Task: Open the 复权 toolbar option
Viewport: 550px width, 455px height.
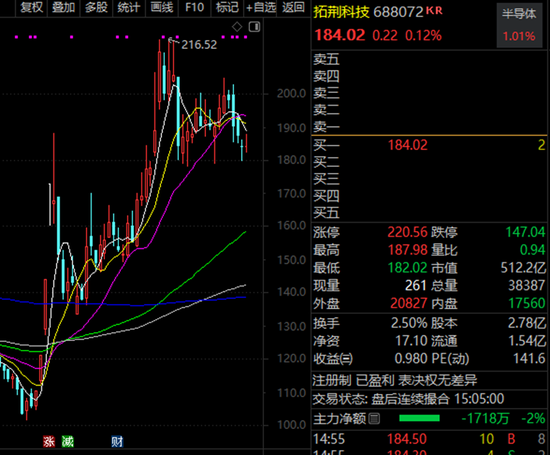Action: 32,7
